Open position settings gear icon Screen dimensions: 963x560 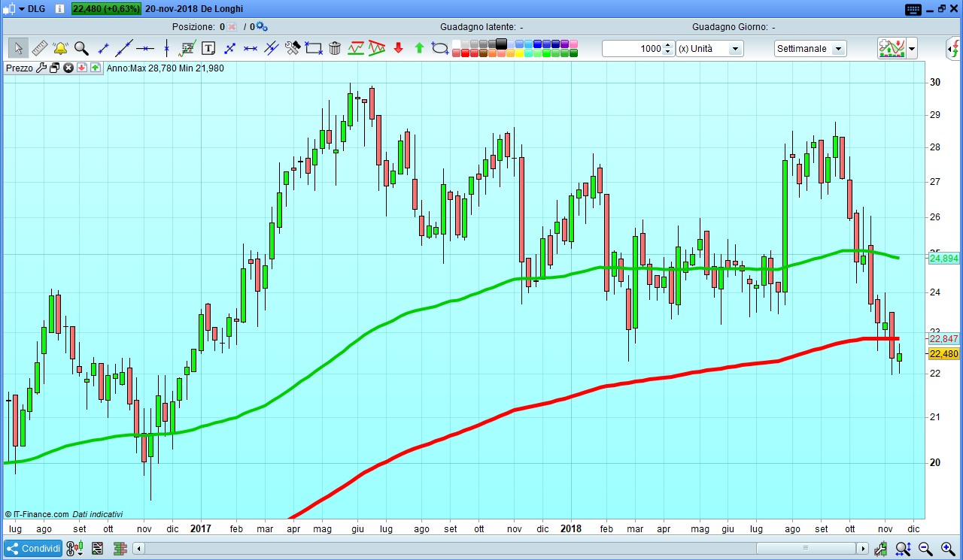coord(262,26)
